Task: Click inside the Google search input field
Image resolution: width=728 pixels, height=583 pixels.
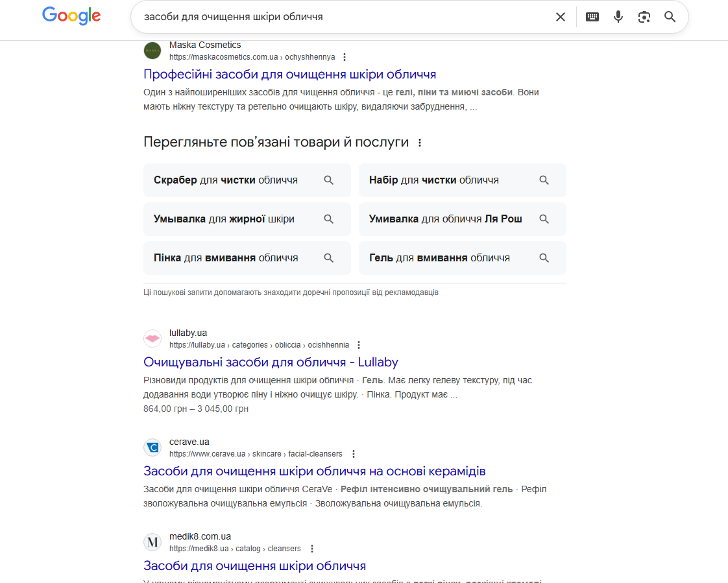Action: pos(344,17)
